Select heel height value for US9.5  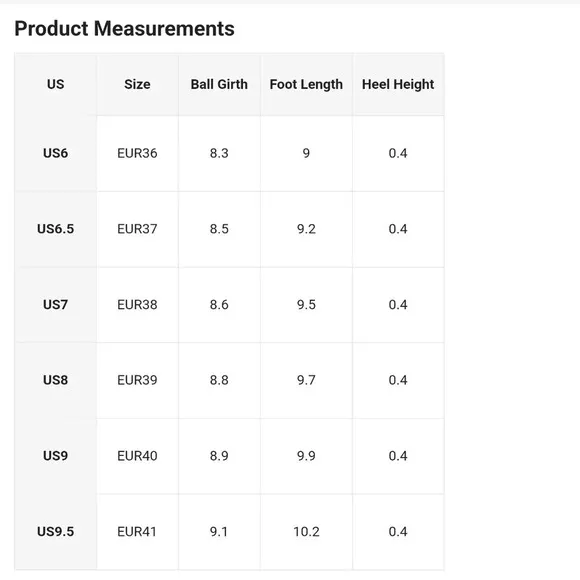tap(398, 532)
